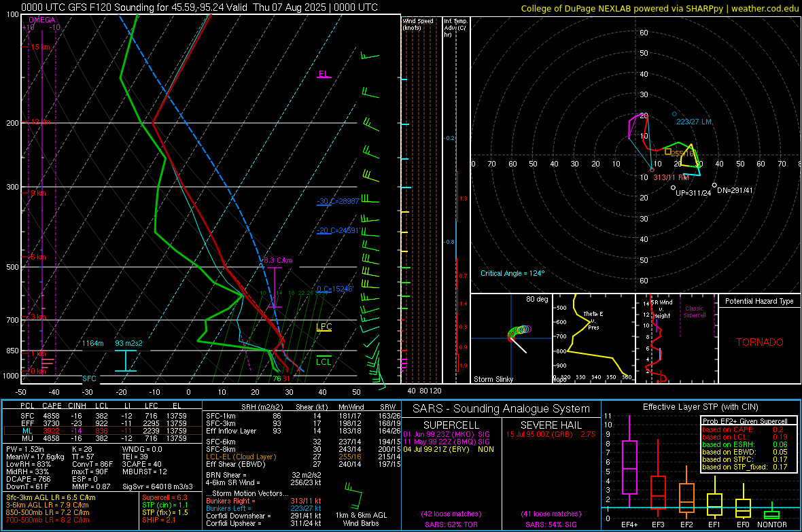Click the STP (cin) = 1.1 parameter
The width and height of the screenshot is (802, 532).
coord(165,505)
